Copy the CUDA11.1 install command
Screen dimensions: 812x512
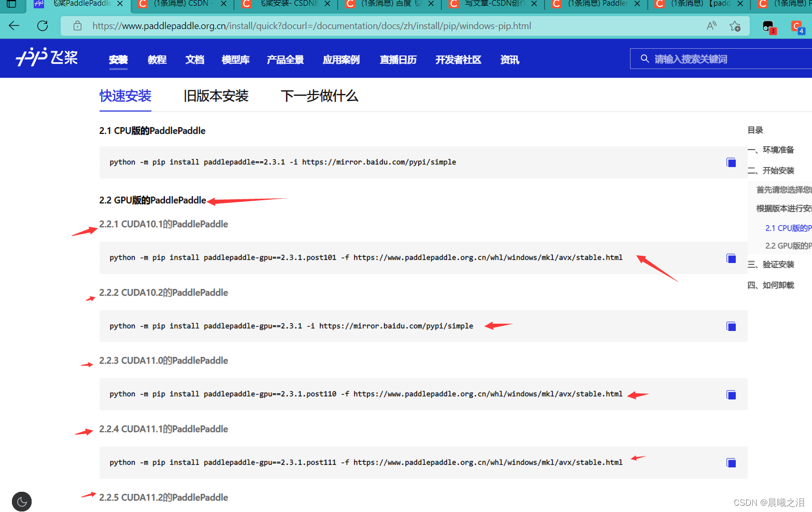point(731,463)
